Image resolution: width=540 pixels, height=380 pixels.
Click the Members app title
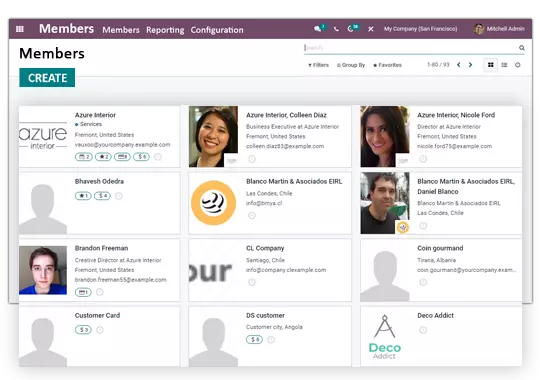66,29
